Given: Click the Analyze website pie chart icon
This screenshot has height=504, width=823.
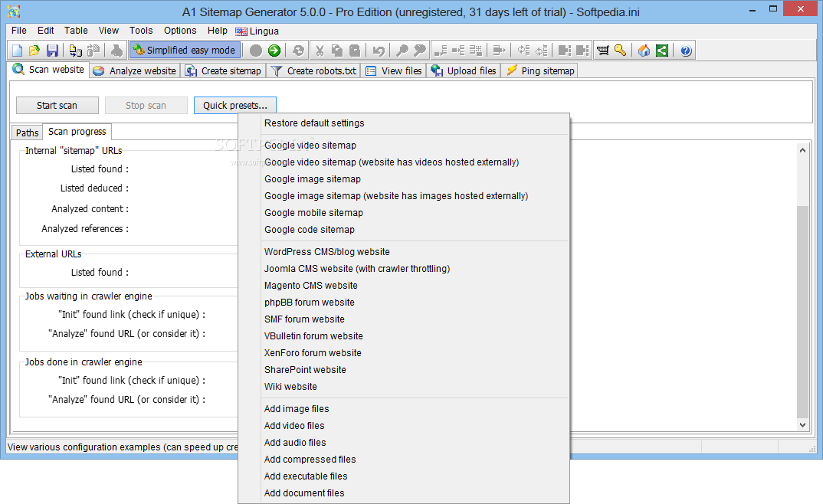Looking at the screenshot, I should 99,70.
